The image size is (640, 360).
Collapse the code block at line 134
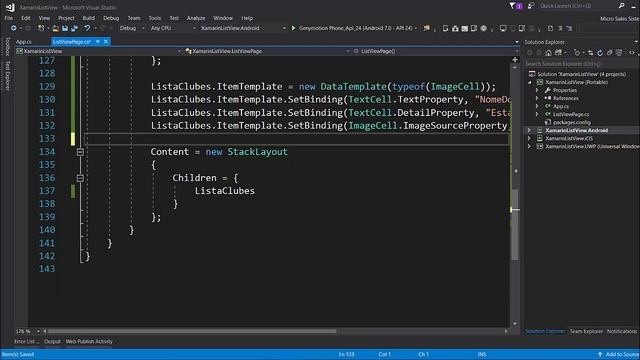pyautogui.click(x=80, y=152)
